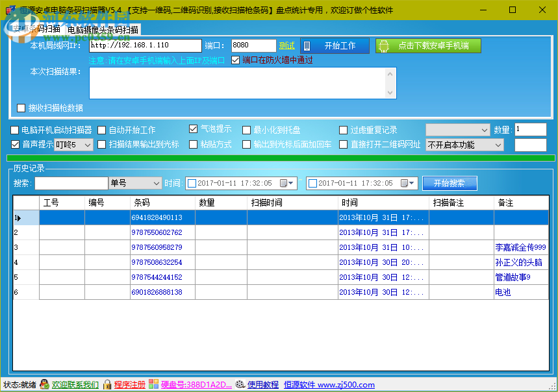Screen dimensions: 558x392
Task: Click the 端口 8080 input field
Action: [x=253, y=45]
